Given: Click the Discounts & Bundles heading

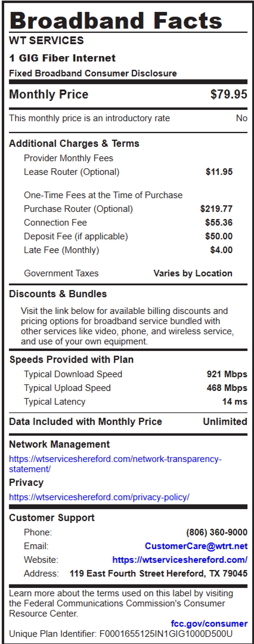Looking at the screenshot, I should pos(58,294).
